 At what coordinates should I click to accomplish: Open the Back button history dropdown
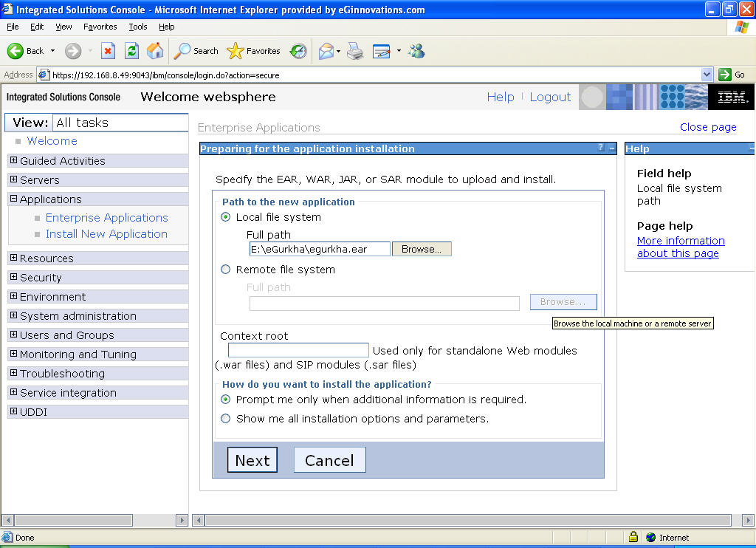52,51
